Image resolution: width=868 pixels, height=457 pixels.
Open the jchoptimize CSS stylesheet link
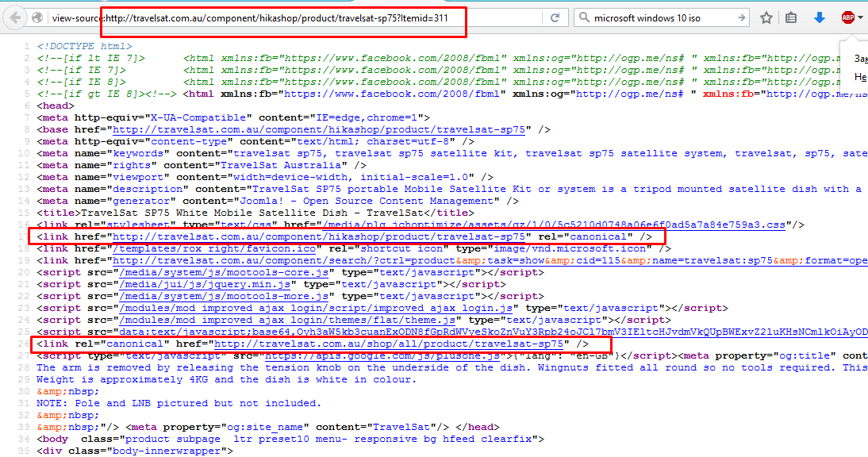pos(555,225)
